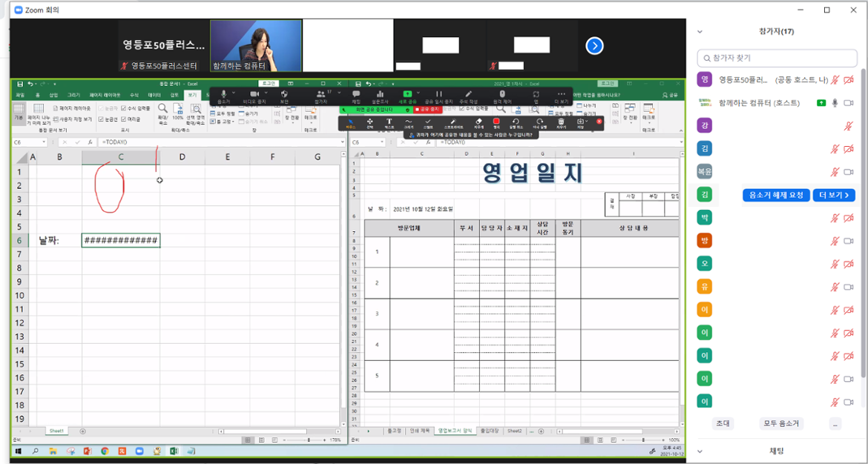The image size is (868, 464).
Task: Open the Zoom participants icon in toolbar
Action: coord(320,95)
